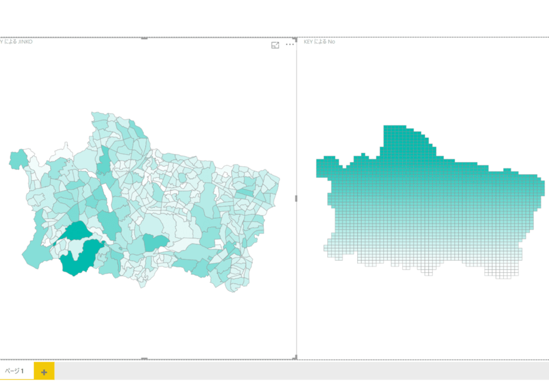Switch to the ページ 1 tab

point(14,371)
